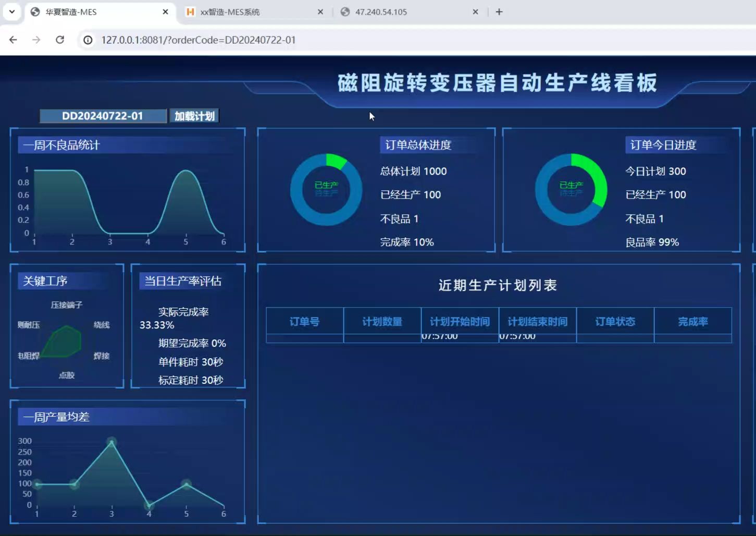Click the address bar URL
This screenshot has width=756, height=536.
coord(199,40)
